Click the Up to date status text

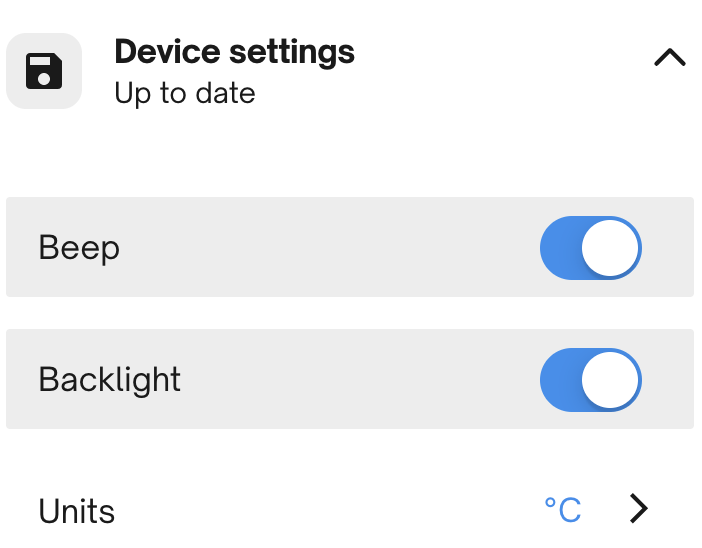(185, 94)
